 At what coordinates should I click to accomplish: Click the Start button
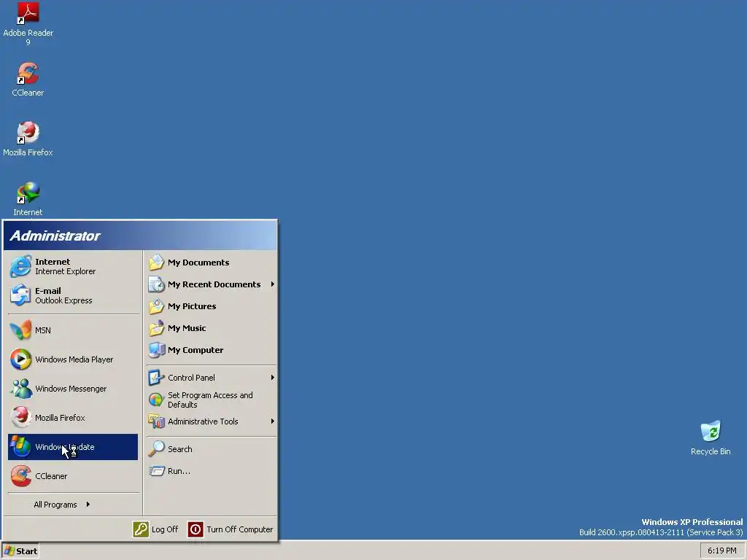[x=20, y=551]
